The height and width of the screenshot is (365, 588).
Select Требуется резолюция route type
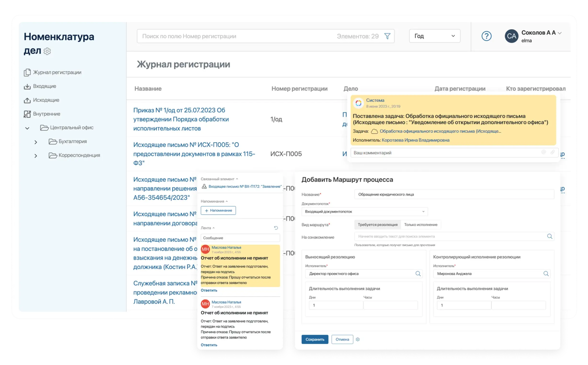pyautogui.click(x=377, y=224)
